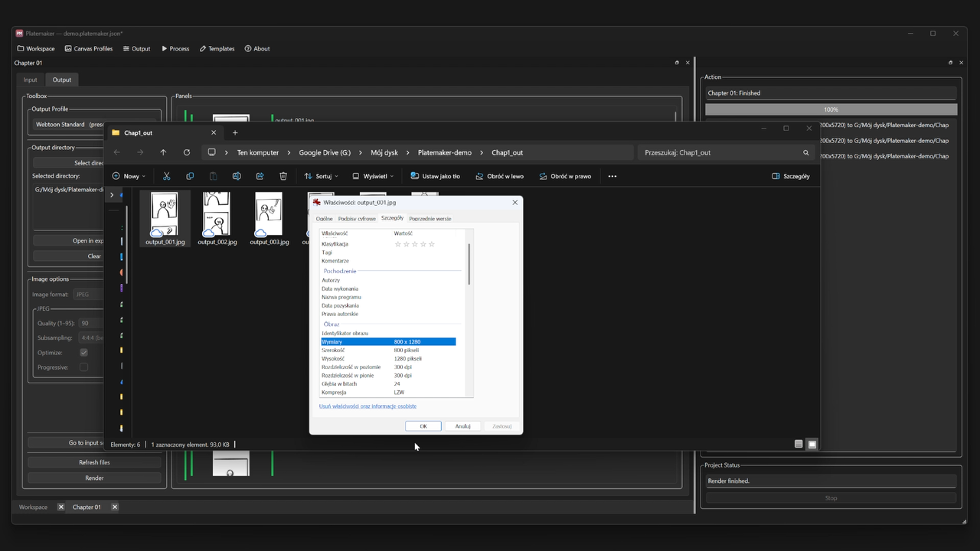This screenshot has width=980, height=551.
Task: Click the chevron after 'Mój dysk' in breadcrumb
Action: point(408,152)
